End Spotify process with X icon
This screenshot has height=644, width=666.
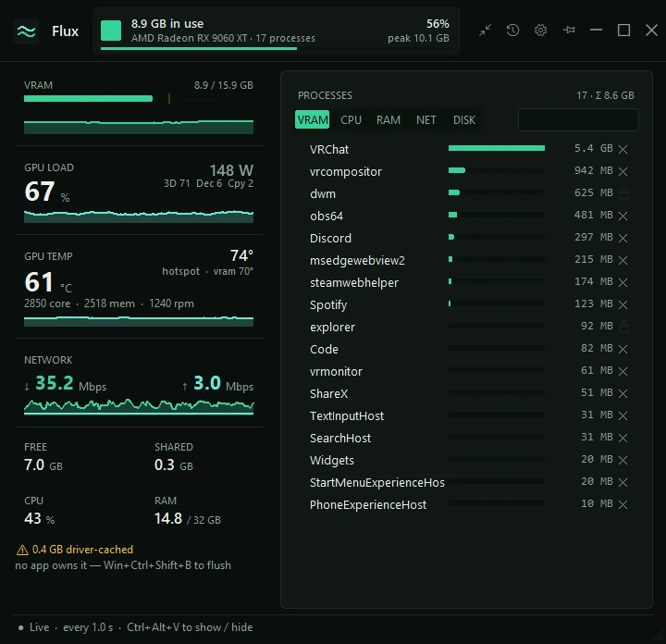623,304
